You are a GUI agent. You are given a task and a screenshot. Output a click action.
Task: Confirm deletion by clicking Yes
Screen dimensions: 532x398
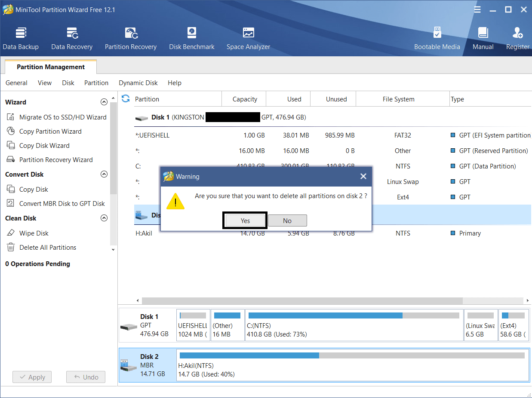[x=245, y=220]
